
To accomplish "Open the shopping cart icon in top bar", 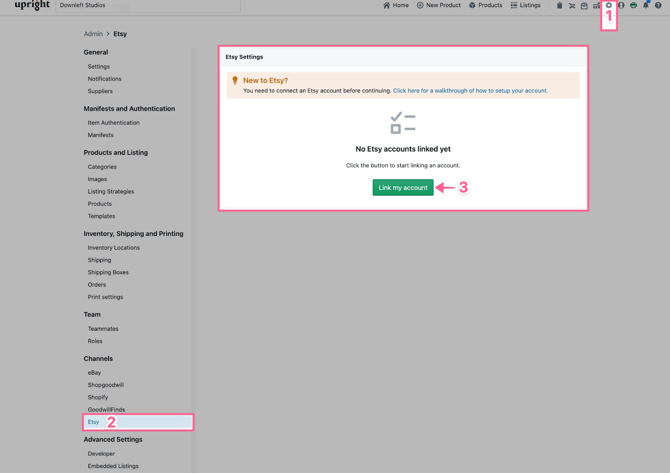I will coord(572,5).
